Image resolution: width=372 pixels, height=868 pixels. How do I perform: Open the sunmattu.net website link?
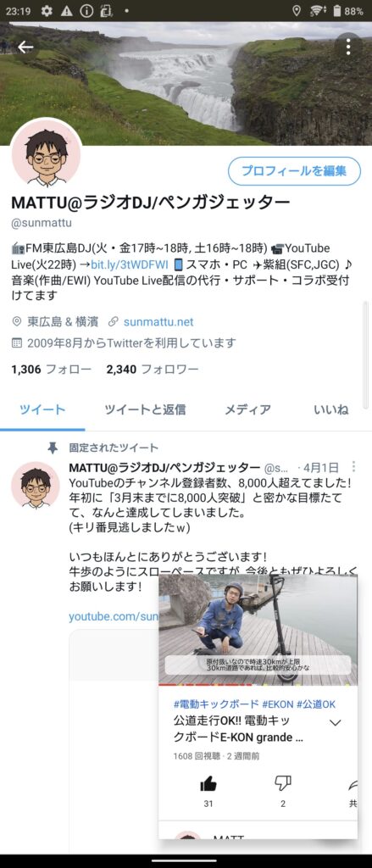tap(158, 321)
